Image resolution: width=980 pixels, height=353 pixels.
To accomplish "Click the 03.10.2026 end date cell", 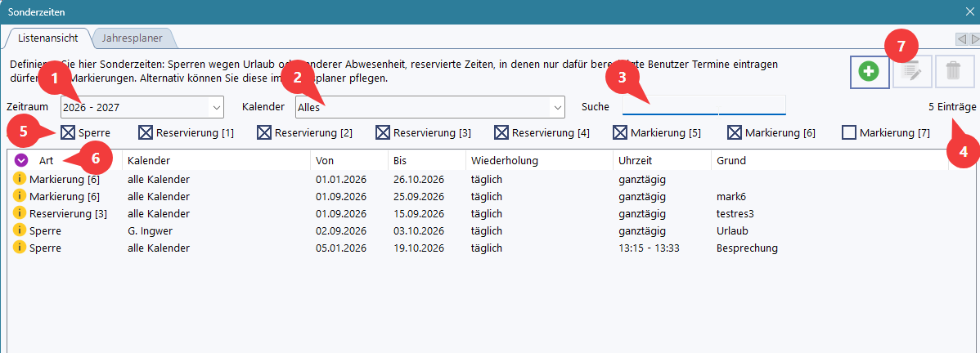I will pyautogui.click(x=419, y=230).
